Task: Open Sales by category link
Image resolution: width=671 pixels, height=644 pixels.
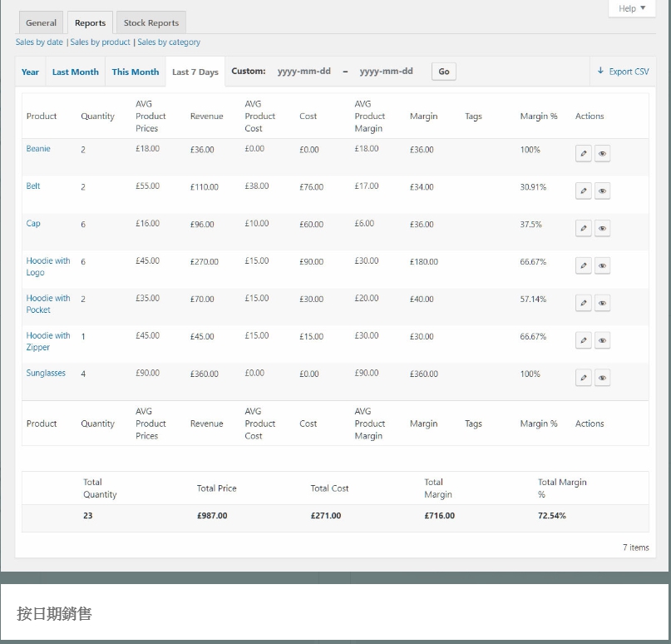Action: pyautogui.click(x=169, y=42)
